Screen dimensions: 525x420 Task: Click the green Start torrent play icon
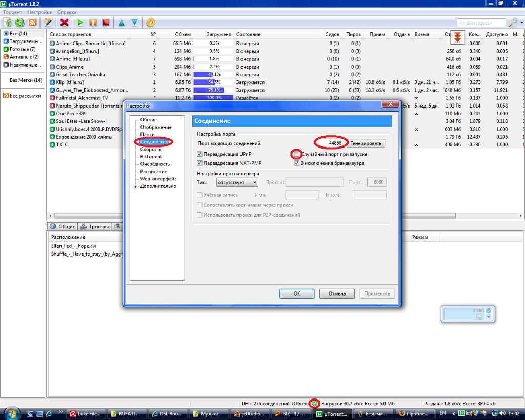pos(80,23)
